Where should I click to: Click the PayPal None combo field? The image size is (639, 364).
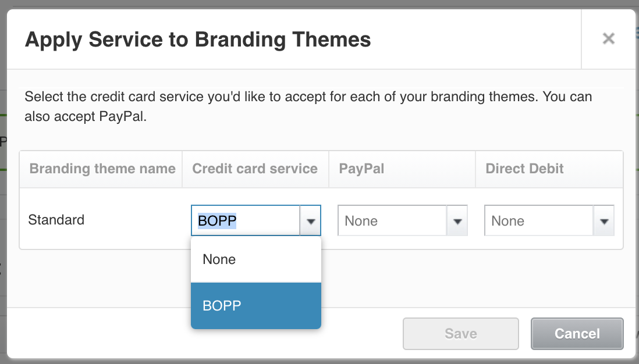click(x=392, y=221)
